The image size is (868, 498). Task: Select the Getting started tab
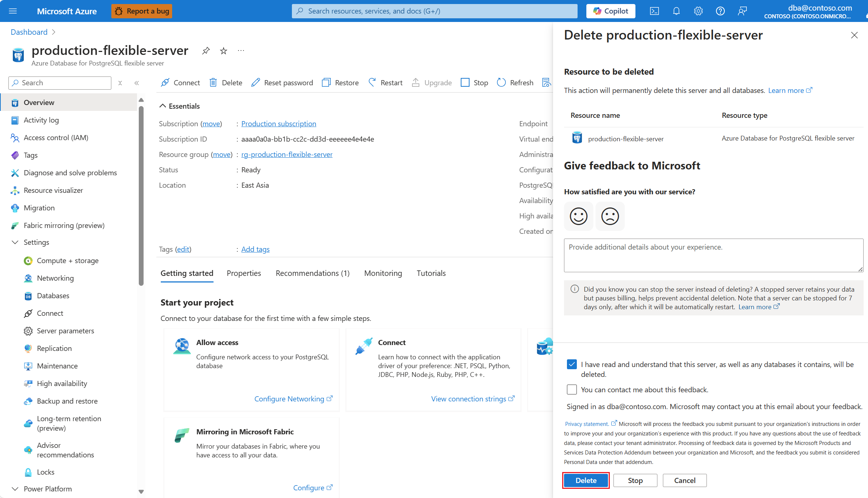(187, 273)
